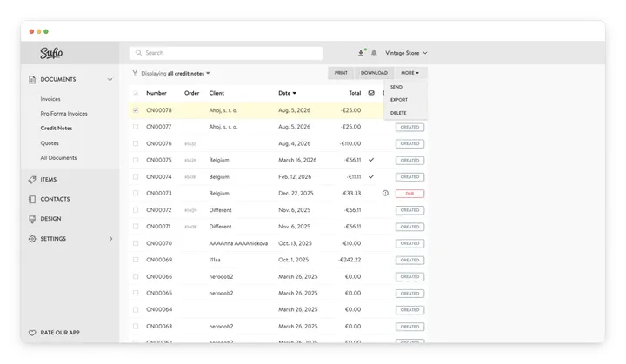Click the Created badge on CN00070
Screen dimensions: 626x364
(x=410, y=243)
